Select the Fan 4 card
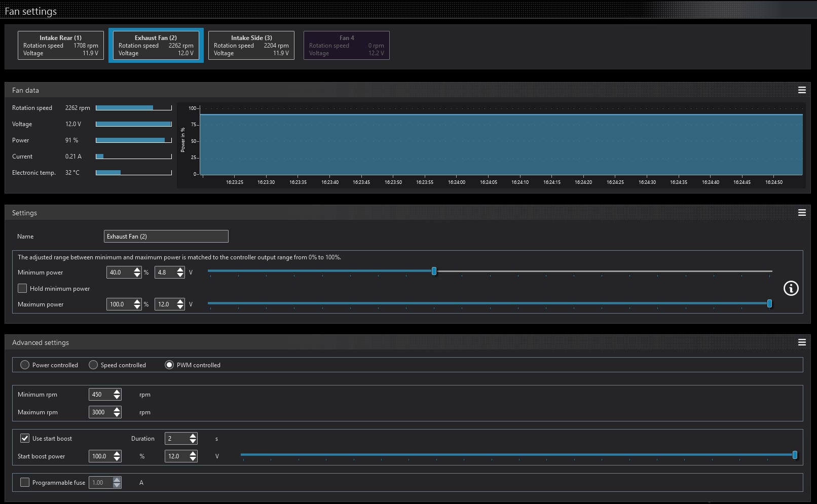This screenshot has height=504, width=817. 347,45
